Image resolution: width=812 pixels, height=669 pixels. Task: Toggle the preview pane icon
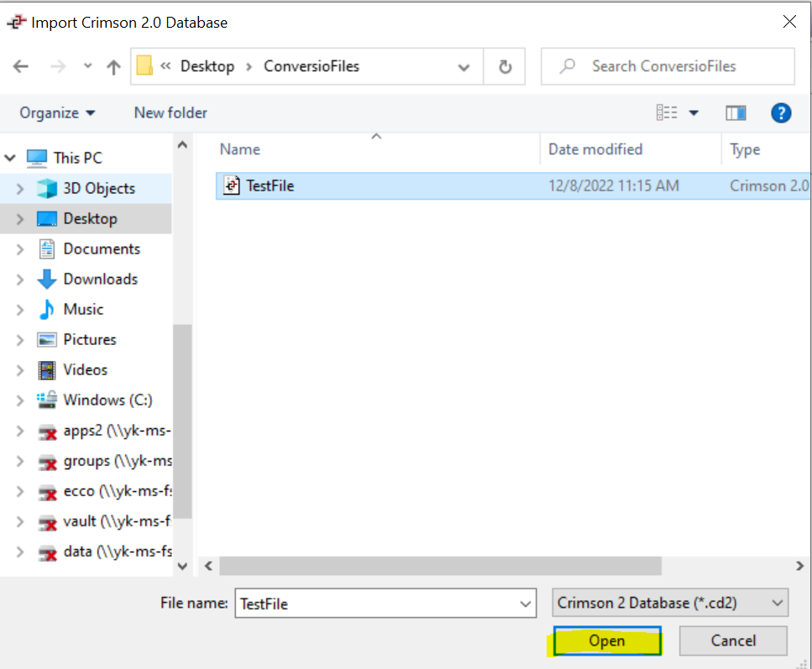click(736, 112)
